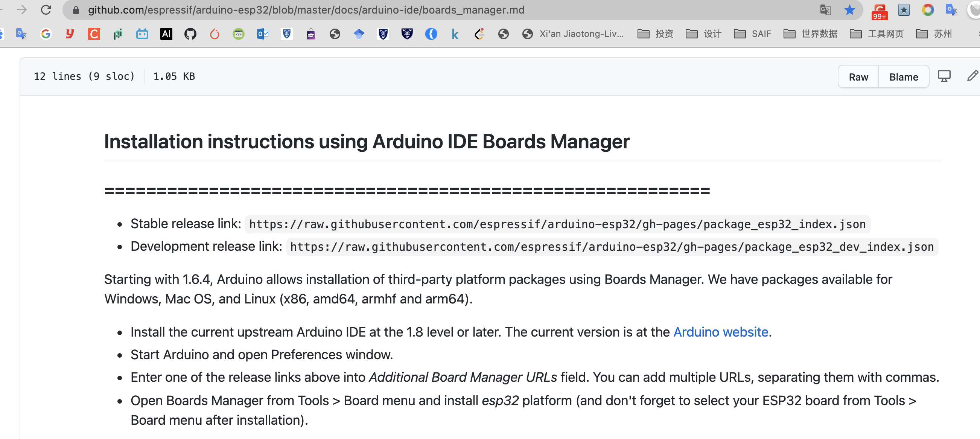Click the github.com address bar URL

306,10
